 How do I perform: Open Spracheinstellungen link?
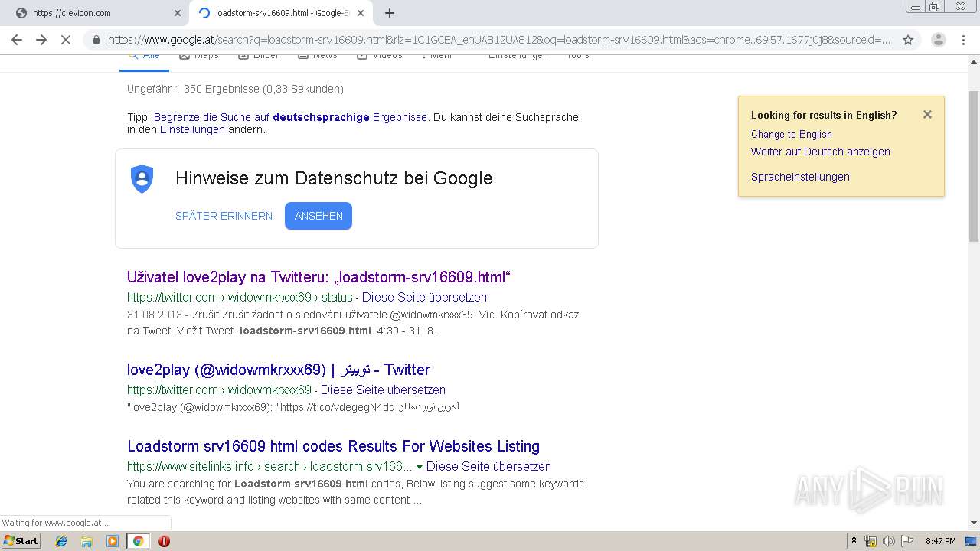point(800,177)
